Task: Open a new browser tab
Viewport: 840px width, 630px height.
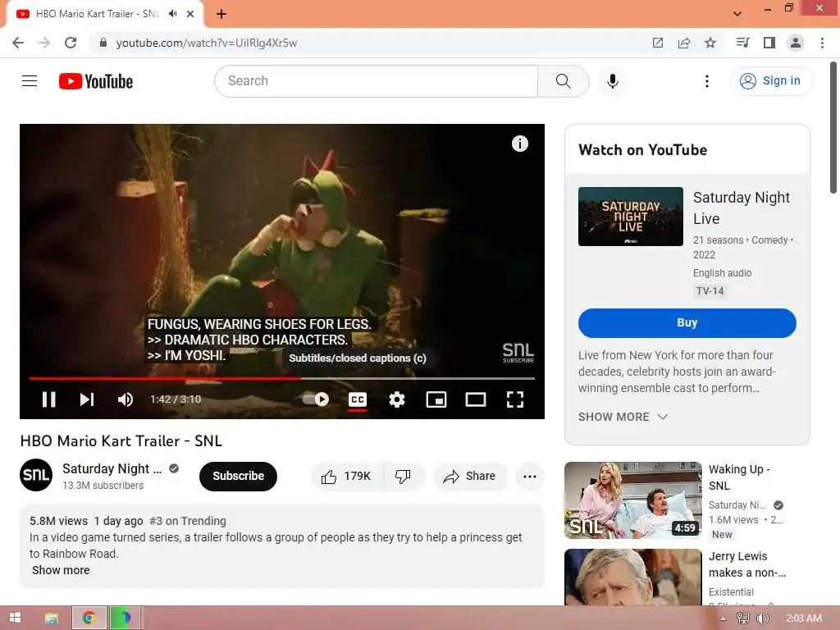Action: click(x=221, y=14)
